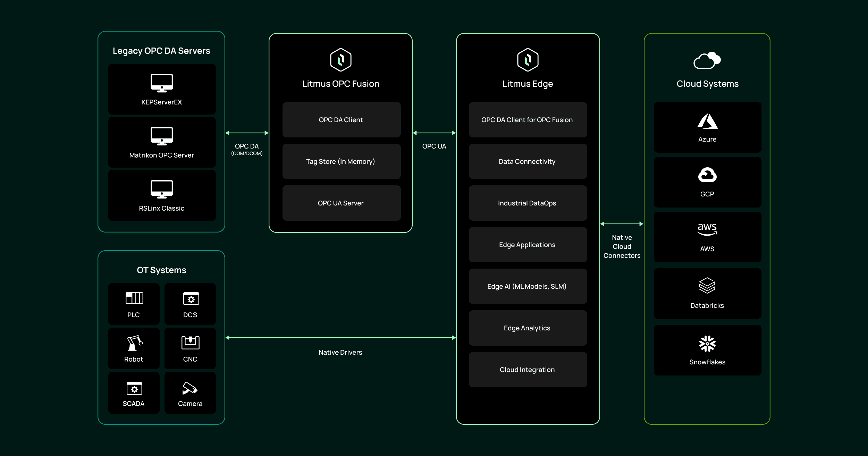Select the Litmus OPC Fusion hexagon logo
The width and height of the screenshot is (868, 456).
(341, 60)
